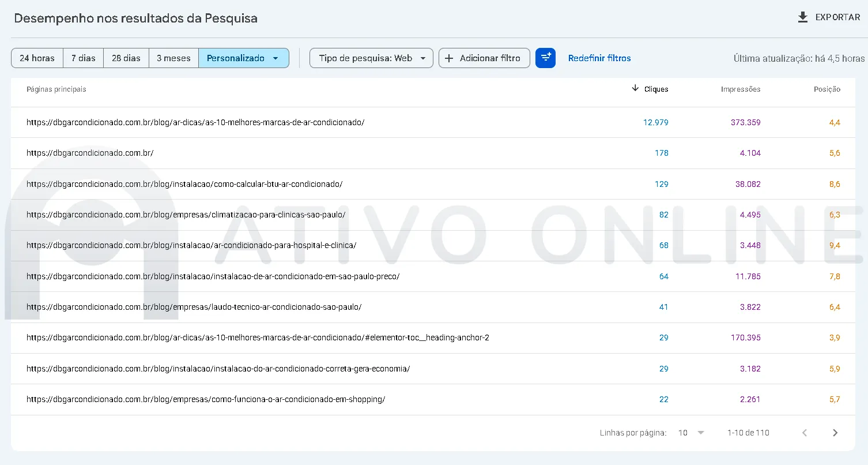Click the plus icon in Adicionar filtro

[x=450, y=58]
